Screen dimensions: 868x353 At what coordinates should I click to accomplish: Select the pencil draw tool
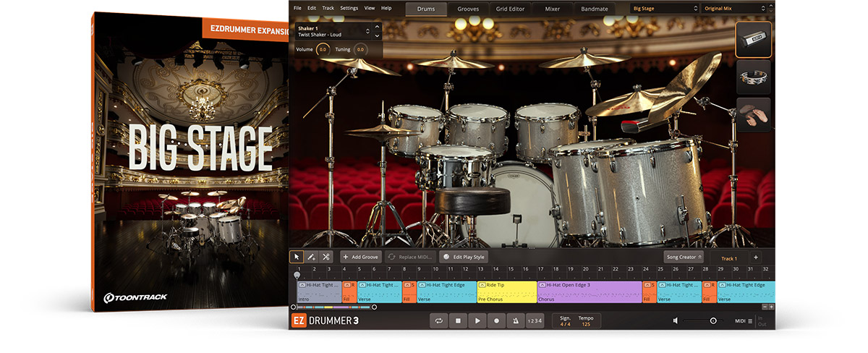tap(311, 257)
